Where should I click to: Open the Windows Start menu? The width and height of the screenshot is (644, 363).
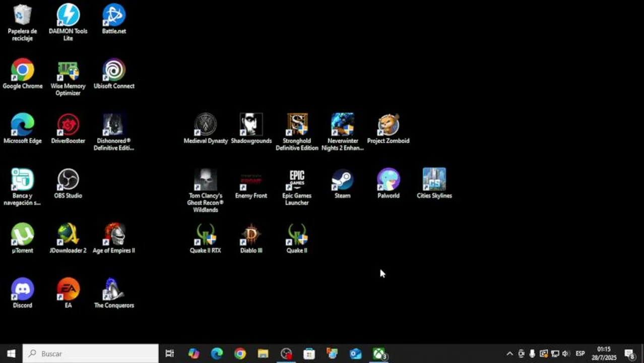tap(11, 353)
